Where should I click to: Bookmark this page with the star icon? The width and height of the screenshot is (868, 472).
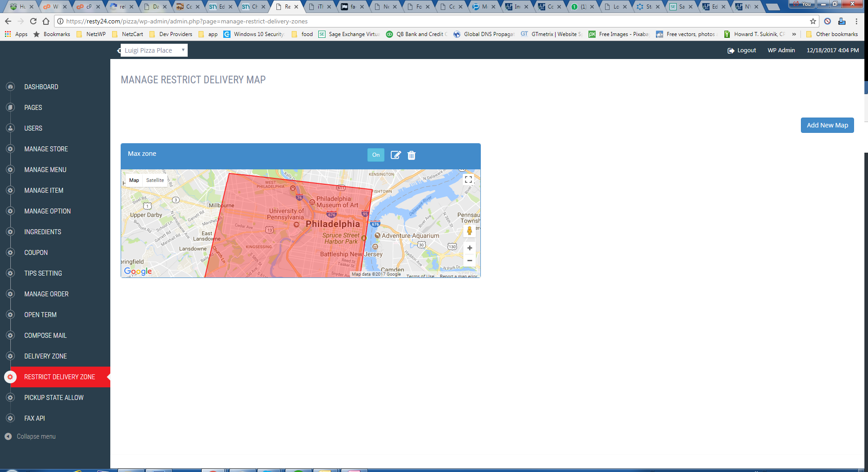[813, 21]
